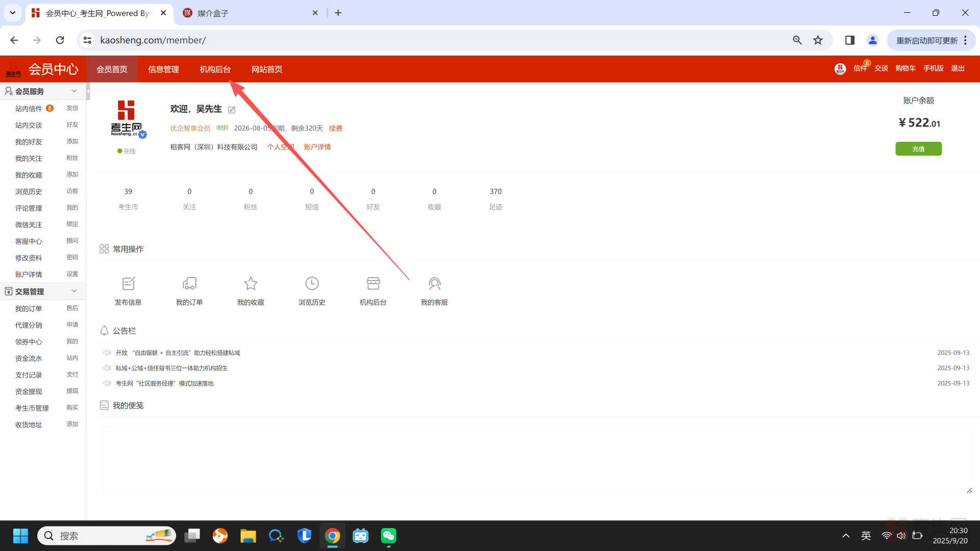Click the 续费 renewal link
Image resolution: width=980 pixels, height=551 pixels.
click(x=335, y=129)
